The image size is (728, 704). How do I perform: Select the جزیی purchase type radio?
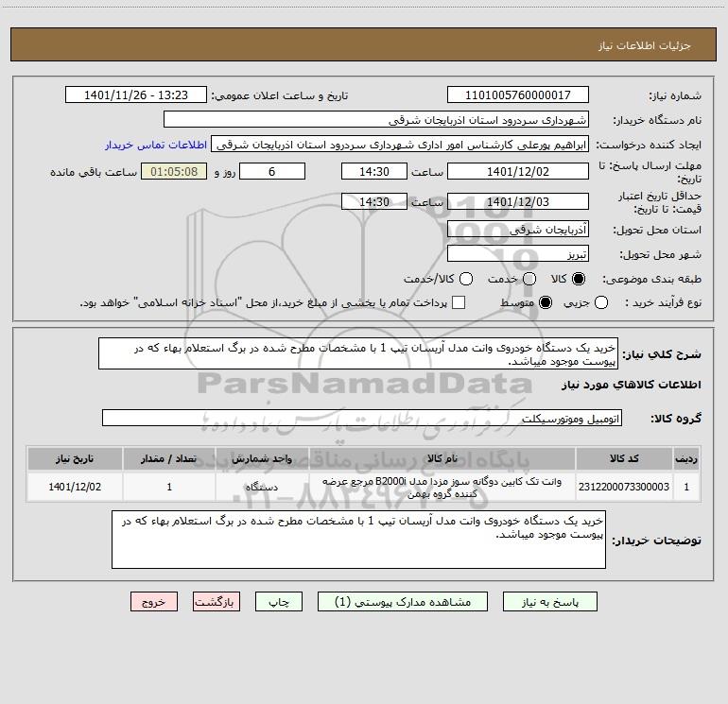[601, 302]
